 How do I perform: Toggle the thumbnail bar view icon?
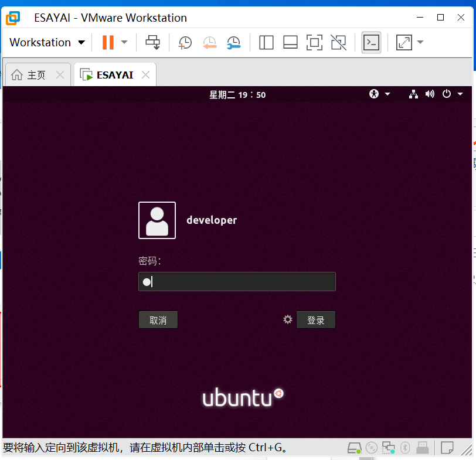(x=290, y=42)
